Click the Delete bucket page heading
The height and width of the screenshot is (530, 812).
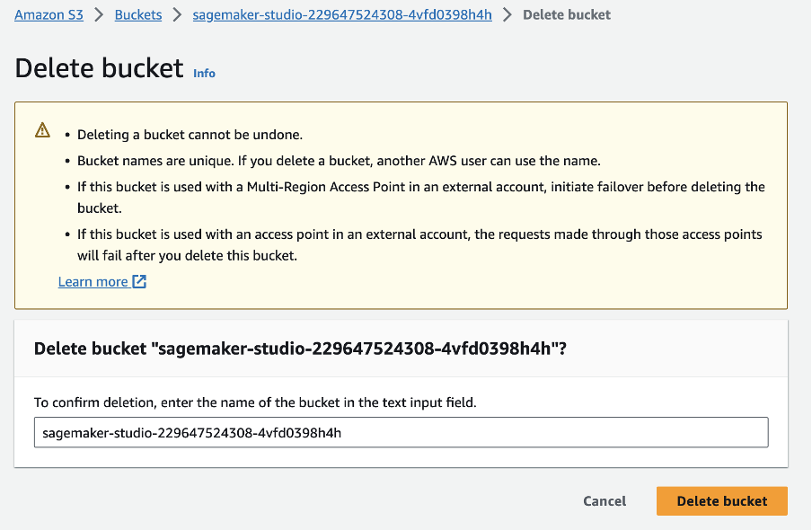point(99,68)
